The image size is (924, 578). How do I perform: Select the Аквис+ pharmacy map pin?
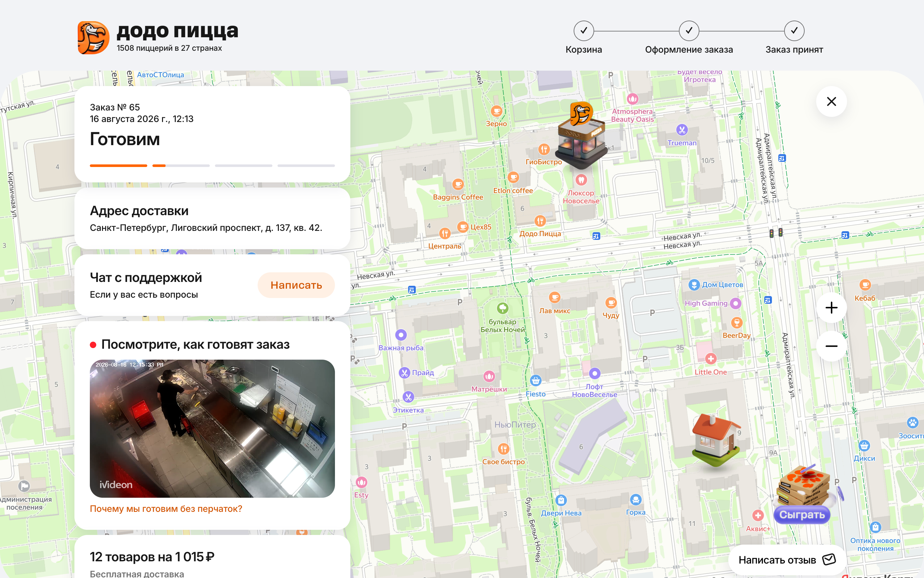pos(758,516)
